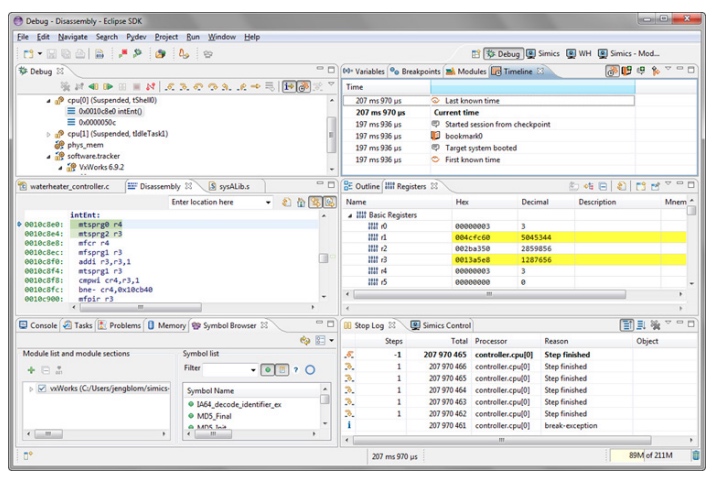The image size is (718, 485).
Task: Click the red flag icon in main toolbar
Action: (123, 54)
